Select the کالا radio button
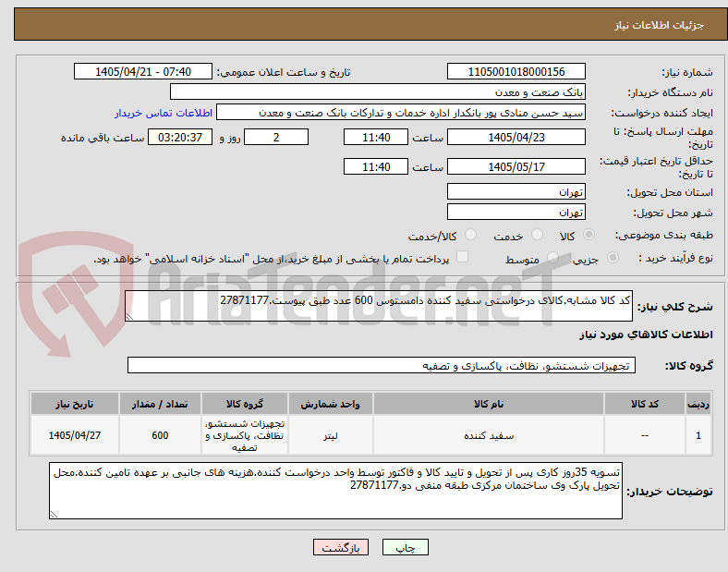This screenshot has width=728, height=572. click(588, 235)
